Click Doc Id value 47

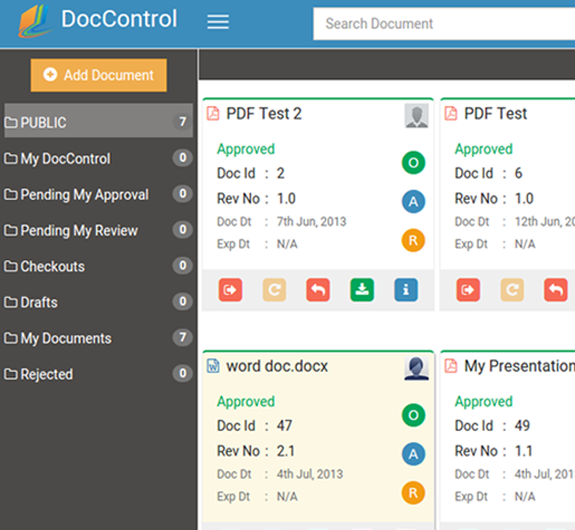click(284, 426)
